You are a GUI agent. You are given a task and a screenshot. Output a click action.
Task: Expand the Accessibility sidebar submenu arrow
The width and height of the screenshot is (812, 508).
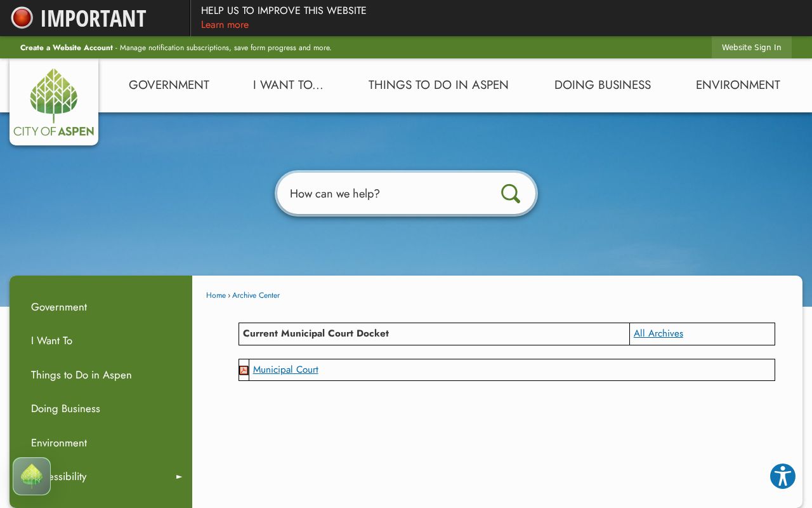pyautogui.click(x=179, y=477)
